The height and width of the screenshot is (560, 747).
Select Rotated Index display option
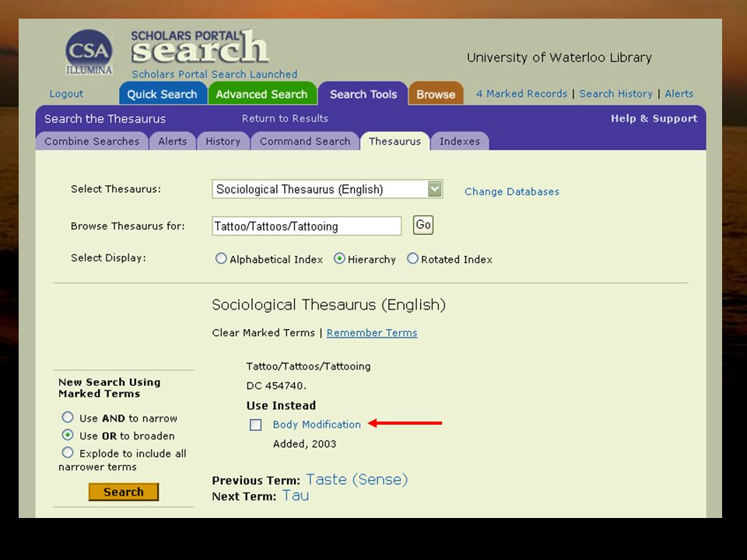[x=412, y=258]
